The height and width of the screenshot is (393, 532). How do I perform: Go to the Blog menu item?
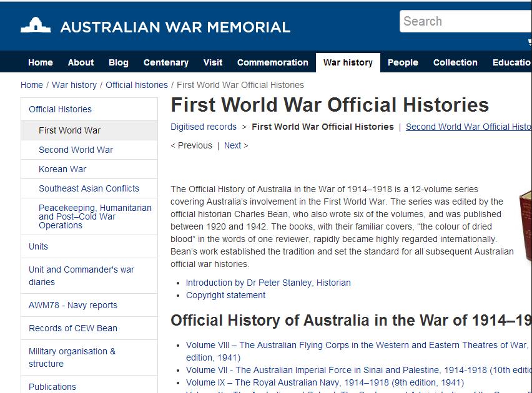[119, 62]
